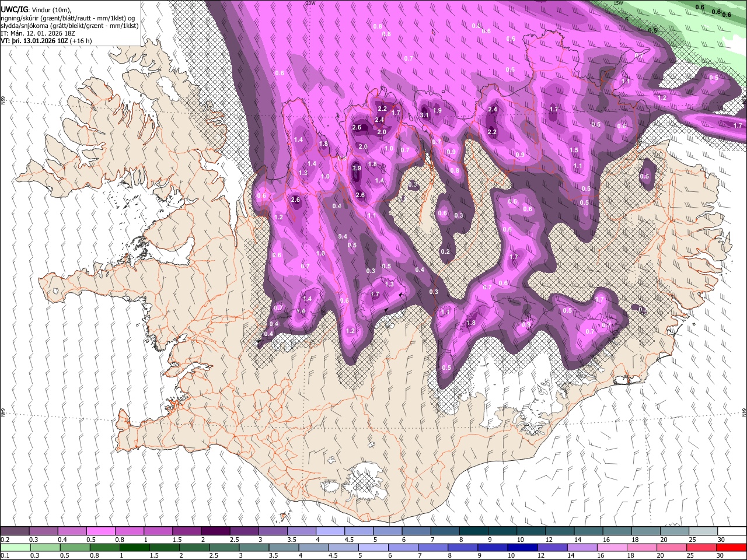Click the '(+16 h)' forecast offset text
Viewport: 747px width, 560px height.
(x=82, y=41)
